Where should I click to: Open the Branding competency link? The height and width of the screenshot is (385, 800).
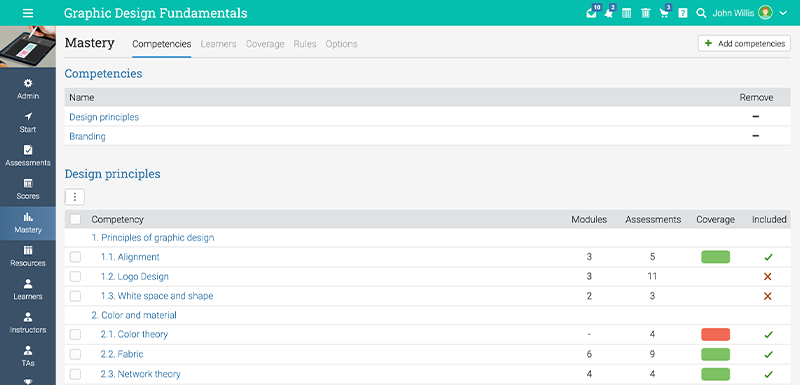click(x=87, y=136)
